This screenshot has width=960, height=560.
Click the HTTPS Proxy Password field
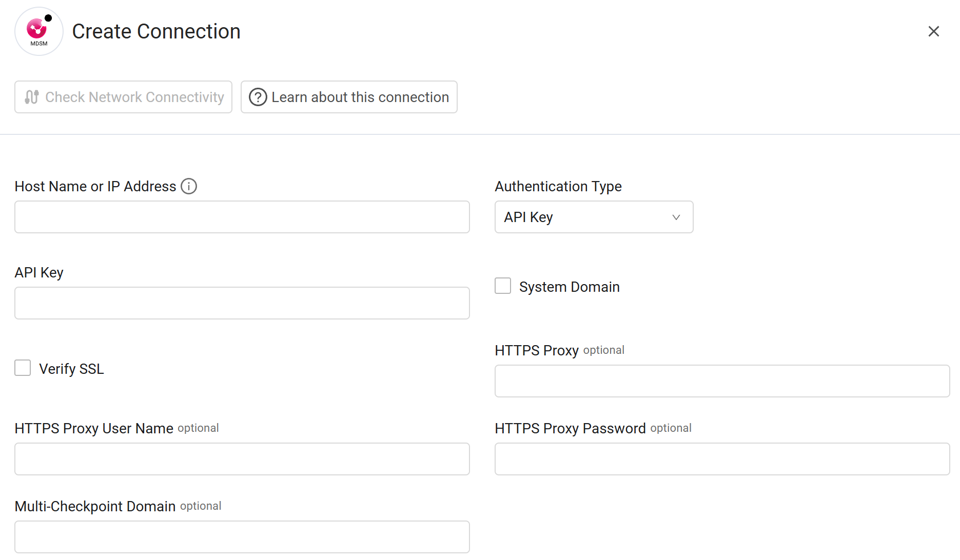(722, 459)
